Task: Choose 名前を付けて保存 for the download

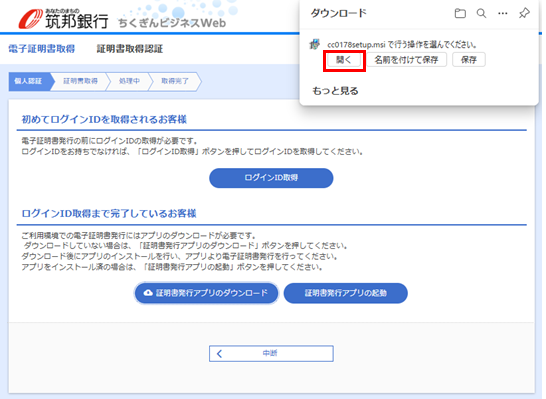Action: click(407, 60)
